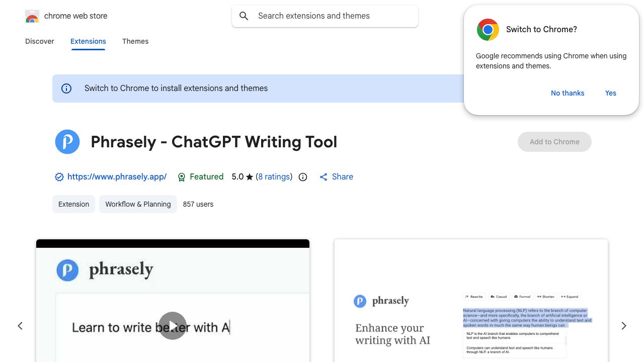
Task: Click the No thanks button
Action: pos(568,93)
